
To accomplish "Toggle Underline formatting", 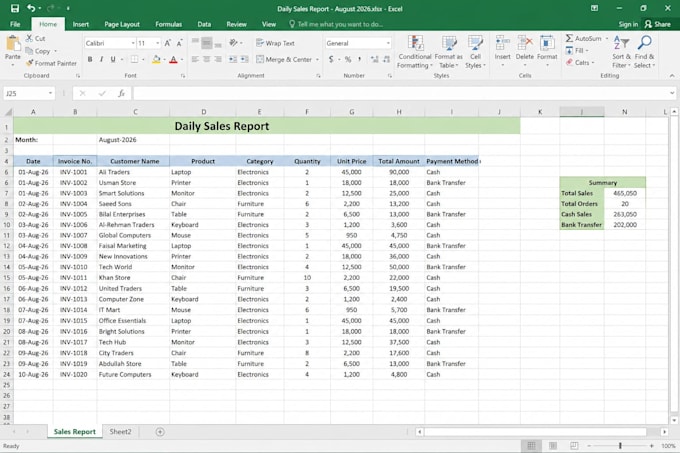I will [x=113, y=59].
